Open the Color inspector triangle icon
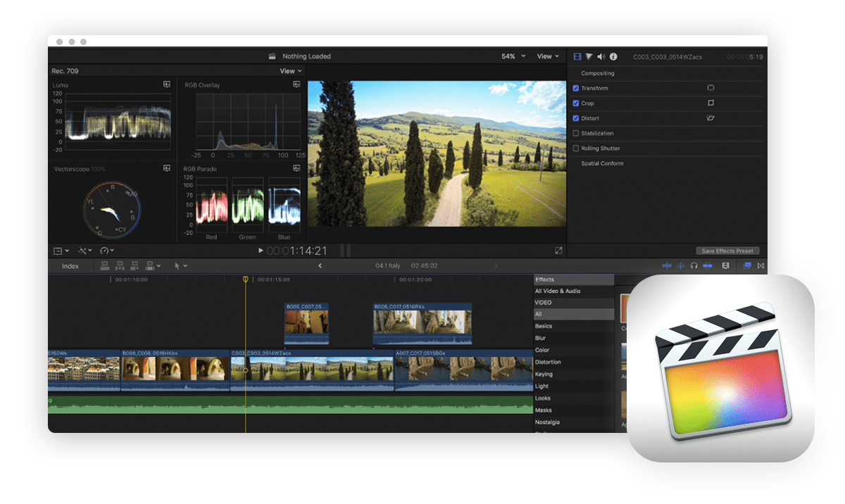 [589, 56]
